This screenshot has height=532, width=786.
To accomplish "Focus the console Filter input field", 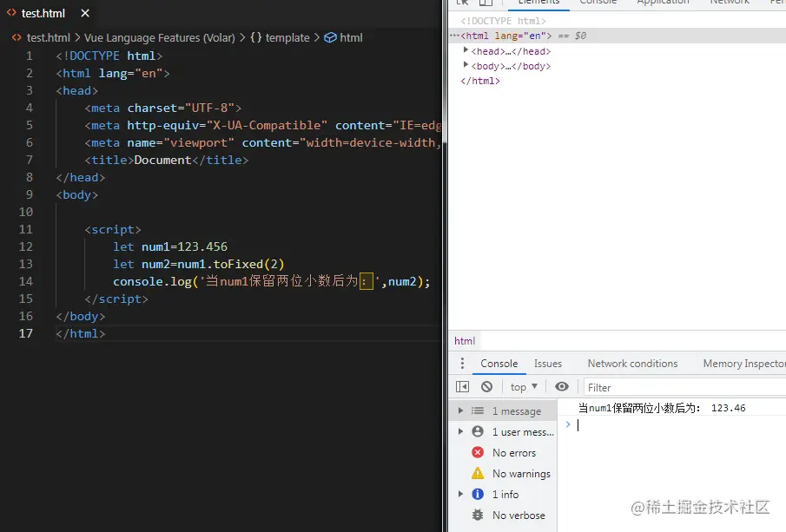I will pyautogui.click(x=684, y=387).
